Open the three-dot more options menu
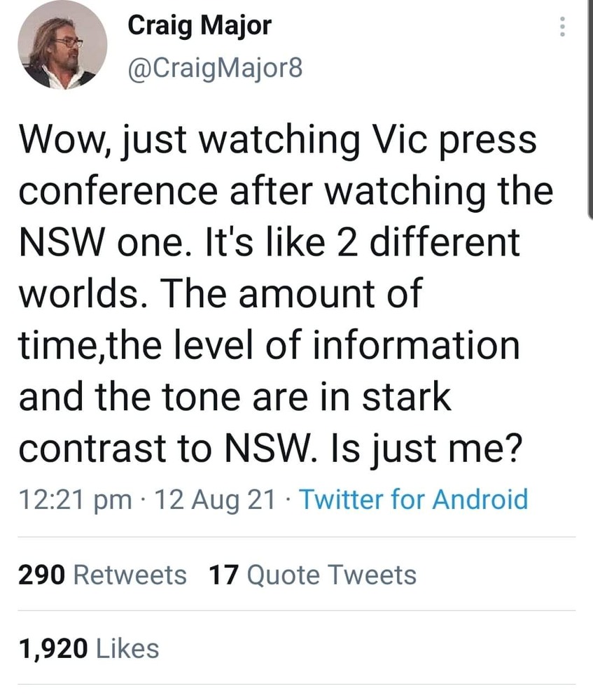 pos(560,27)
